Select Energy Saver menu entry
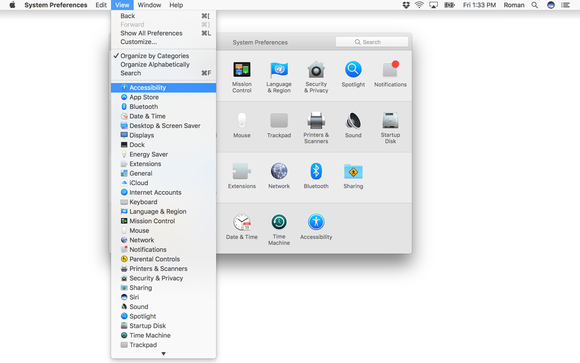580x363 pixels. click(x=163, y=154)
